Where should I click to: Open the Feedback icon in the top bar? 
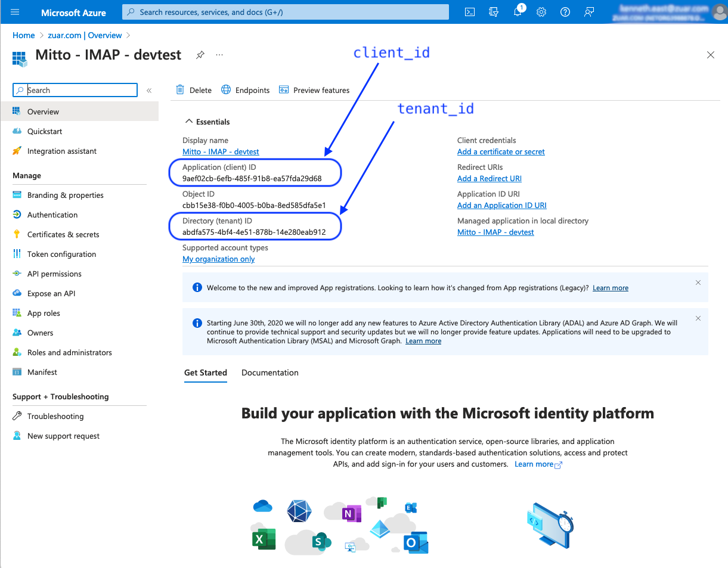click(x=589, y=12)
